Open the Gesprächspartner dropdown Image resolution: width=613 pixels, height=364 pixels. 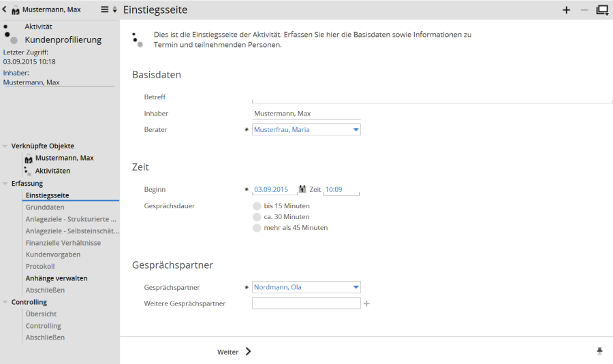(356, 288)
